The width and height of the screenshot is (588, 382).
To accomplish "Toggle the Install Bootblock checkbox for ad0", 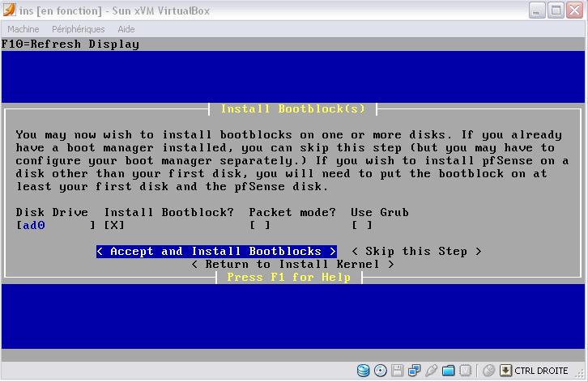I will (113, 225).
